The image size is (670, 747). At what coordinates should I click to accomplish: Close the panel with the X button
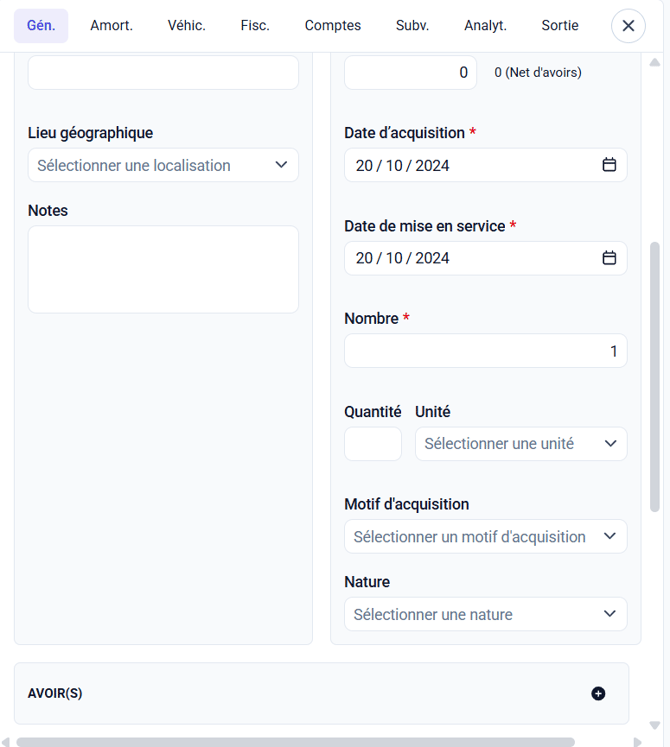[x=628, y=26]
